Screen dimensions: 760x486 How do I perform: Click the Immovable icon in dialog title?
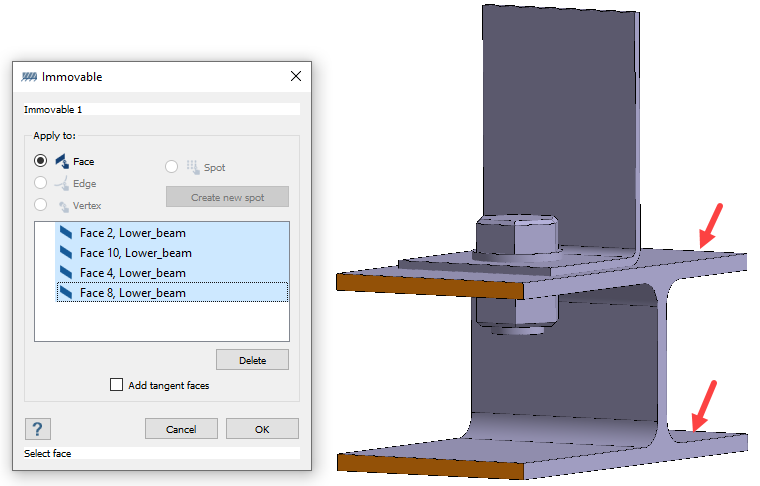30,77
